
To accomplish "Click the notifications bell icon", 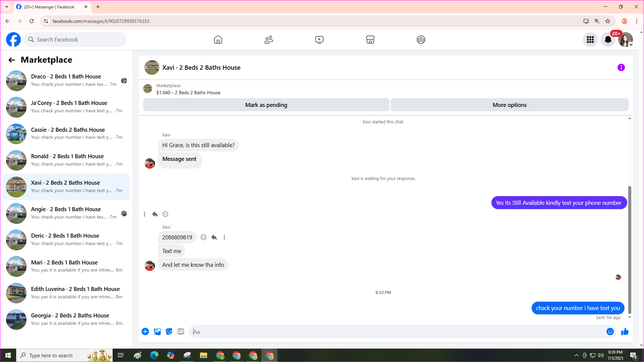I will (x=608, y=40).
